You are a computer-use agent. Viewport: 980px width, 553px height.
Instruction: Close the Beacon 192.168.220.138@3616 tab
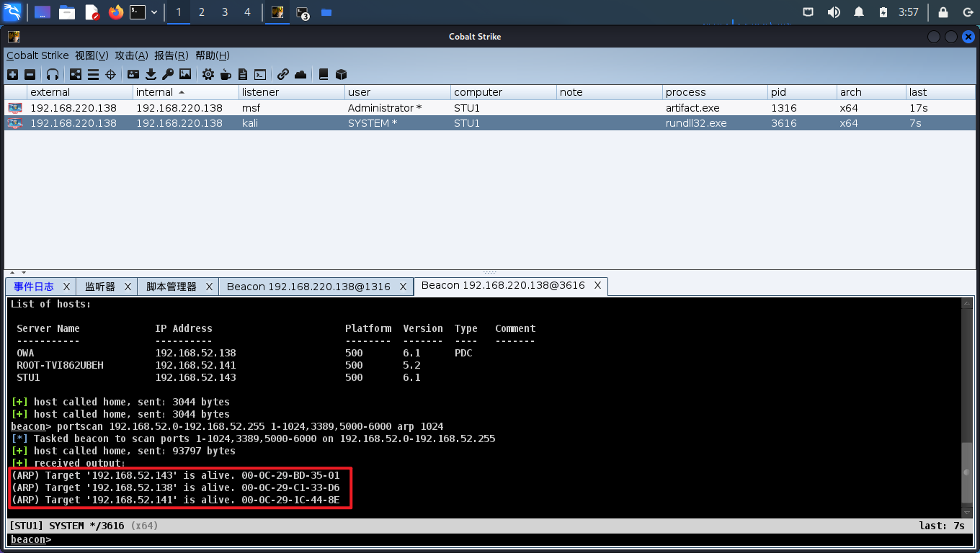coord(597,286)
